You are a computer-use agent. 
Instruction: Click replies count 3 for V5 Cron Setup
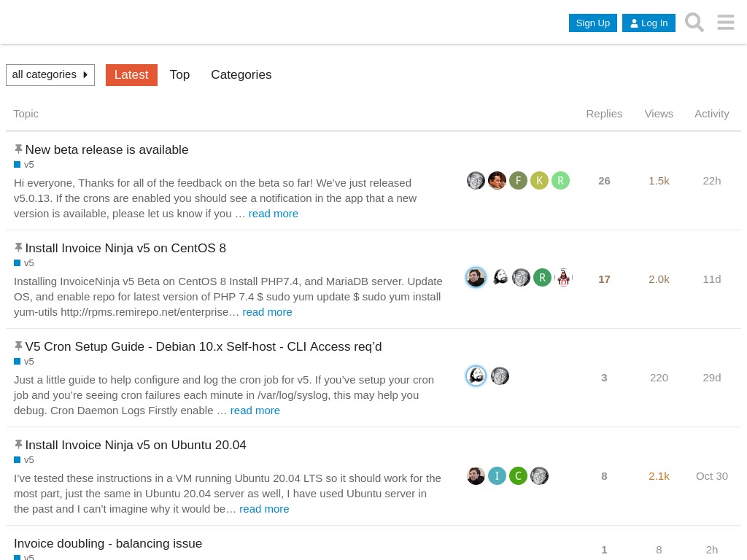(x=604, y=378)
